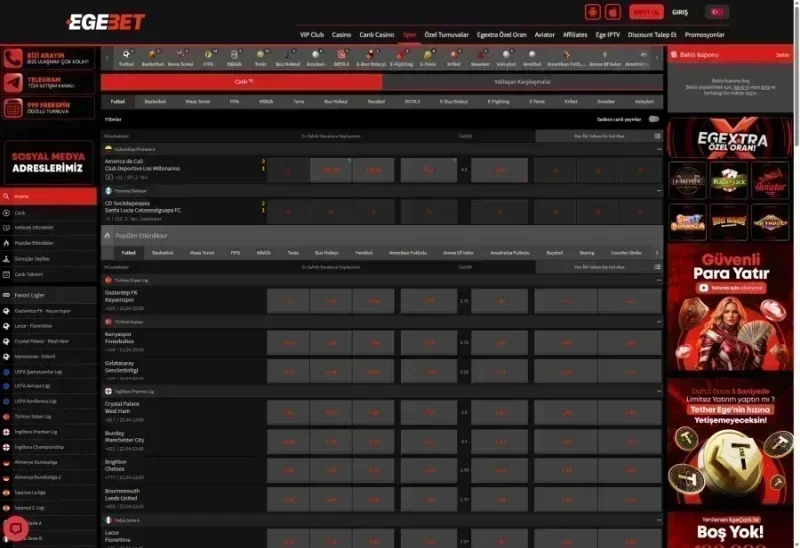Select the FIFA sport icon in the carousel
This screenshot has width=800, height=548.
(x=208, y=55)
